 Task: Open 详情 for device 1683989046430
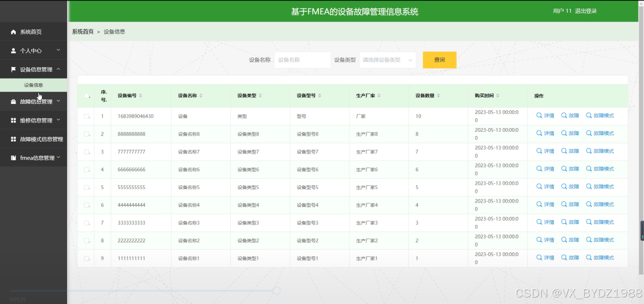click(545, 115)
